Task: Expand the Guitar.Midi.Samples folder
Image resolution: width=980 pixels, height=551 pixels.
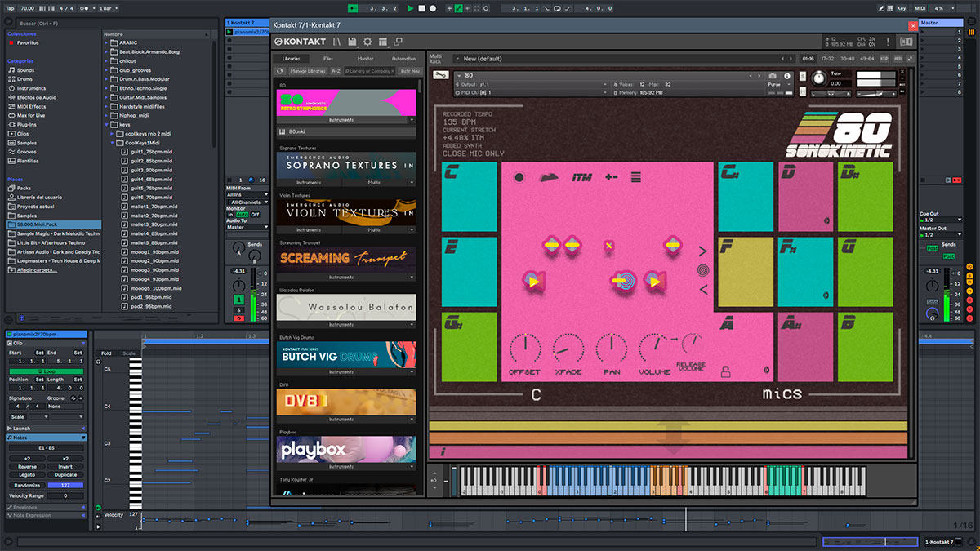Action: tap(107, 97)
